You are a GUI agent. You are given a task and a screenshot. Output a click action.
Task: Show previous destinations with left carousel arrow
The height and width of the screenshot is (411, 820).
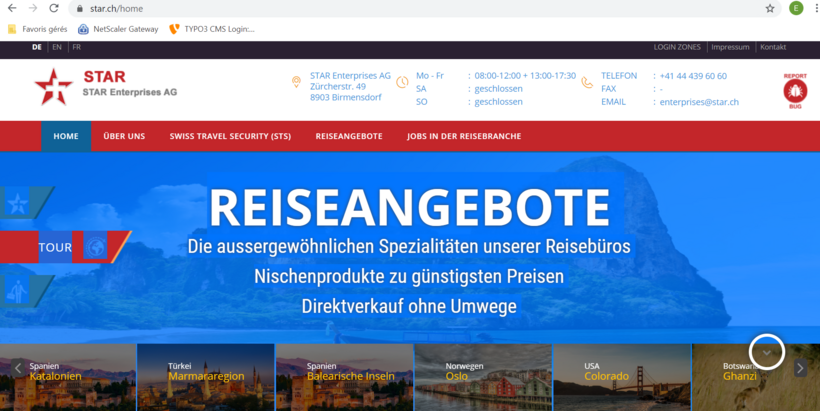[18, 368]
